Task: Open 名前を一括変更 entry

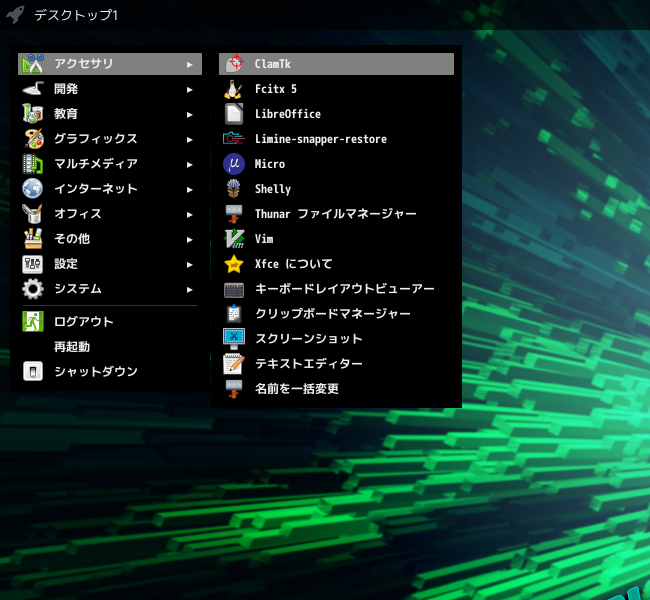Action: [x=336, y=389]
